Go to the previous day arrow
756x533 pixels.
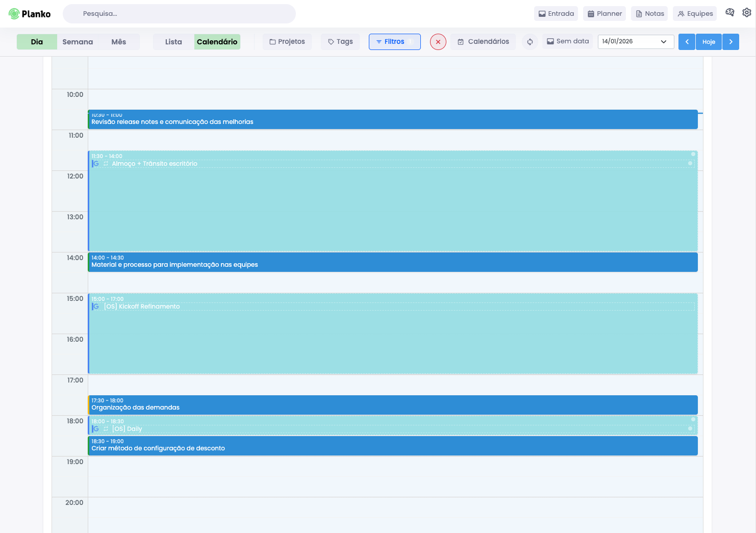click(x=687, y=42)
